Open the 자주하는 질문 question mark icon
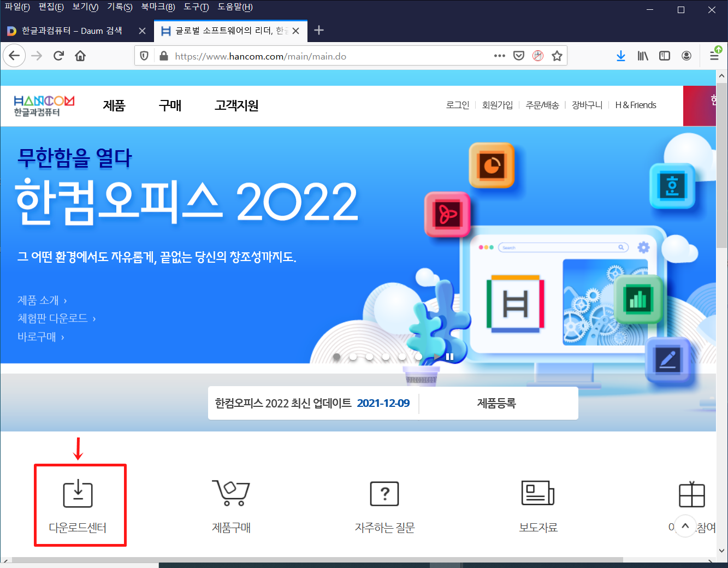The image size is (728, 568). pyautogui.click(x=384, y=494)
